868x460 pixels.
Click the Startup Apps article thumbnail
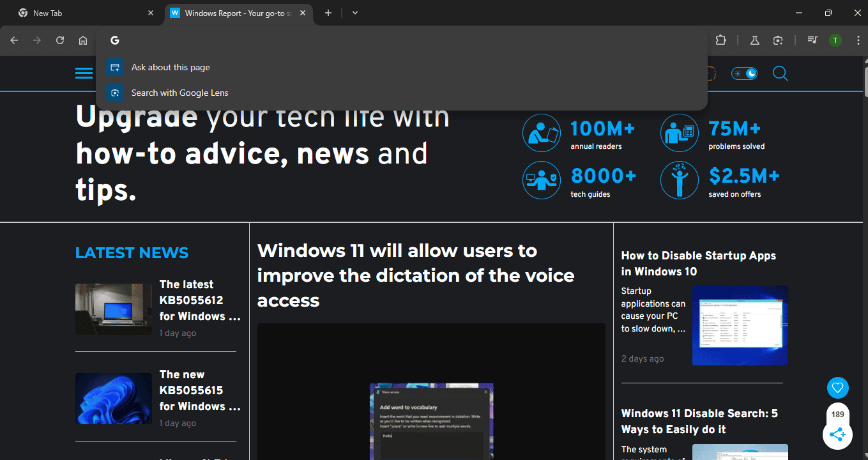(740, 325)
